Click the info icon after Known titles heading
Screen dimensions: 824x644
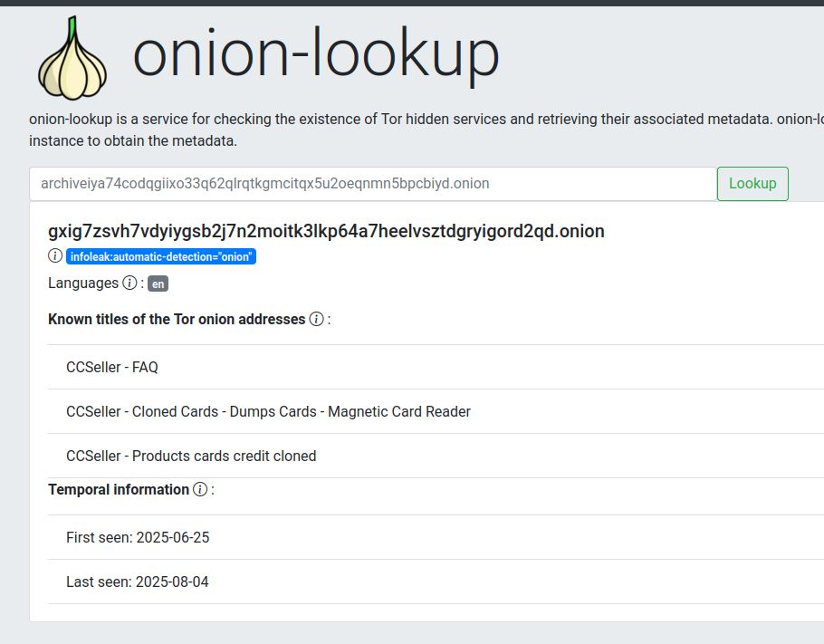pyautogui.click(x=316, y=319)
